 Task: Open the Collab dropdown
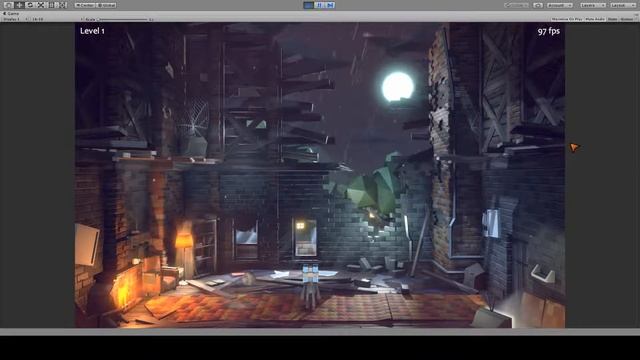point(517,5)
